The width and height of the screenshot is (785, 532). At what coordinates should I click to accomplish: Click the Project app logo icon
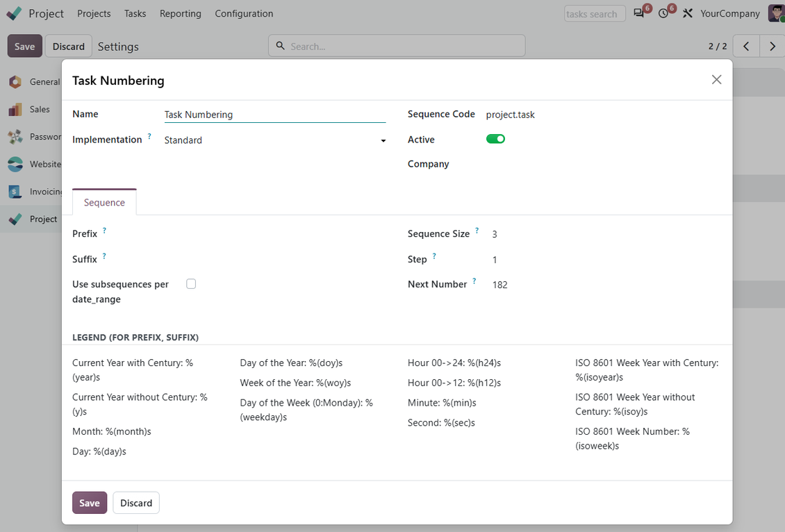pos(14,13)
